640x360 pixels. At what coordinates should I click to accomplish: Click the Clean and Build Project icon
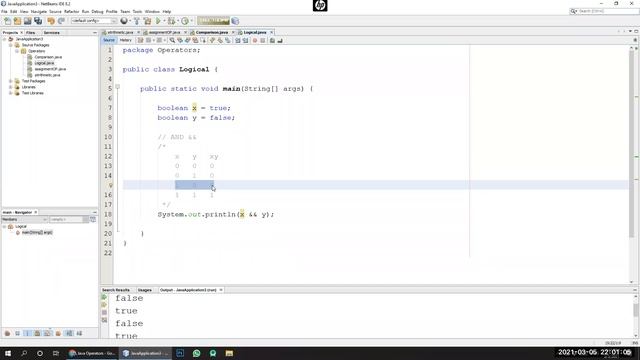(x=147, y=21)
